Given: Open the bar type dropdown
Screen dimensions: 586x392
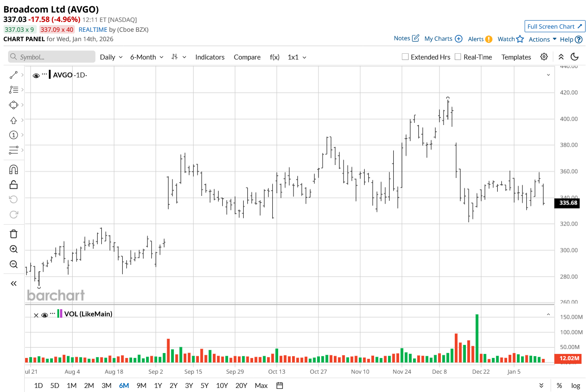Looking at the screenshot, I should (178, 57).
